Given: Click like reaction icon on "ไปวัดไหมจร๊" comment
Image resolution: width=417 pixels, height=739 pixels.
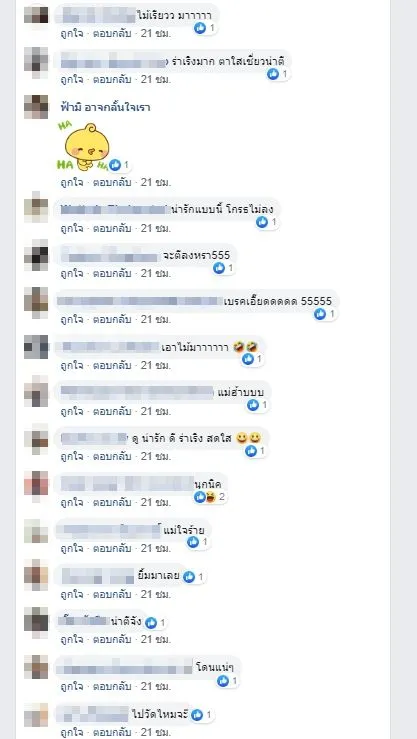Looking at the screenshot, I should [x=197, y=715].
